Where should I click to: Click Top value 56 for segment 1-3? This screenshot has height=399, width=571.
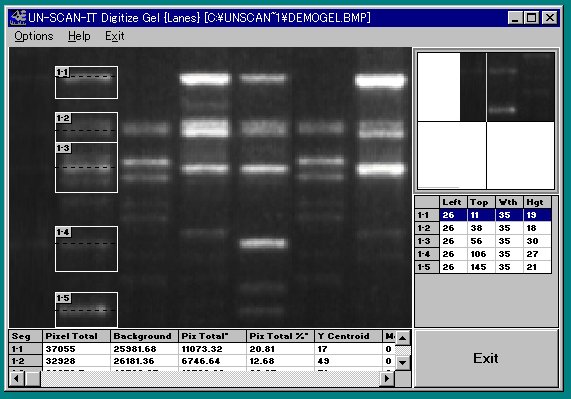(481, 241)
